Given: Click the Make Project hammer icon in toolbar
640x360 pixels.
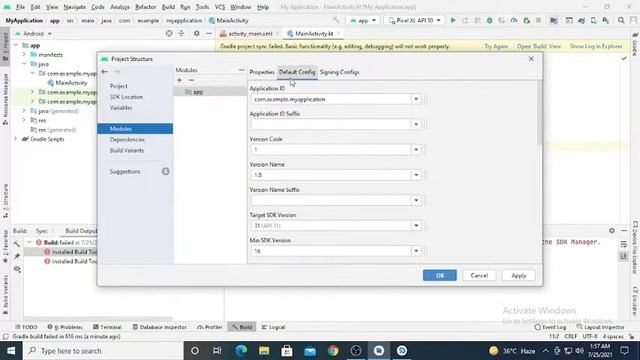Looking at the screenshot, I should (x=336, y=20).
